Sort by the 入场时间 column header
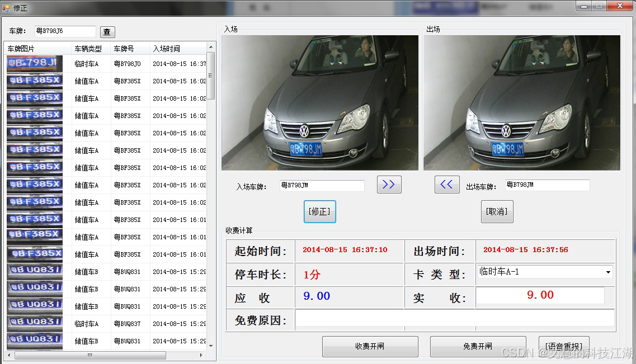Screen dimensions: 636x364 (178, 49)
